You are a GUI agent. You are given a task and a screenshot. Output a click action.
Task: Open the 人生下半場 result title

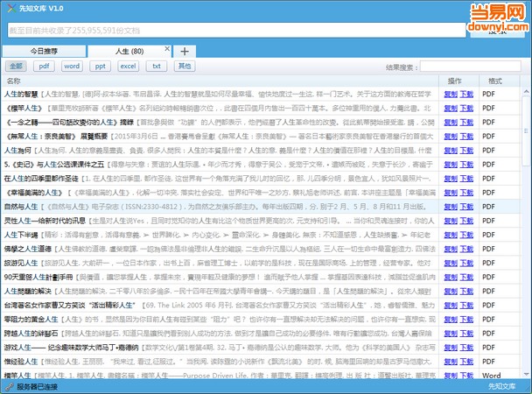point(21,235)
